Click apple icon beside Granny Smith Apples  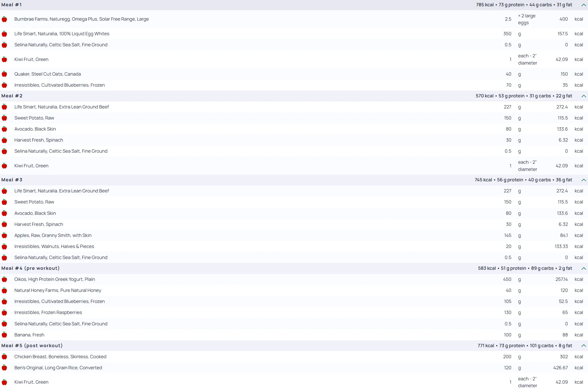point(4,235)
